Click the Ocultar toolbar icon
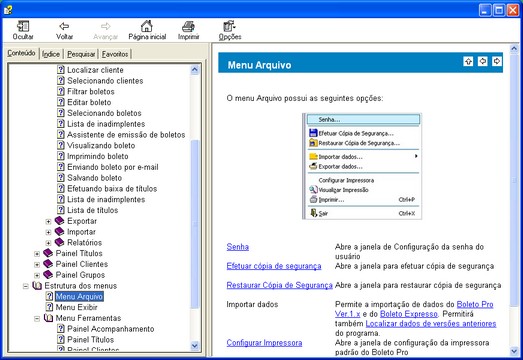Screen dimensions: 523x360 click(x=23, y=26)
